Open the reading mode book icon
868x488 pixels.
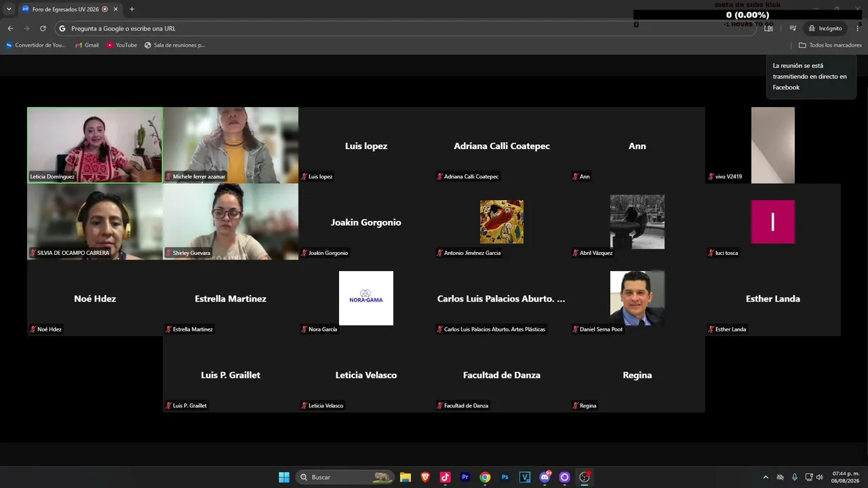click(x=768, y=28)
